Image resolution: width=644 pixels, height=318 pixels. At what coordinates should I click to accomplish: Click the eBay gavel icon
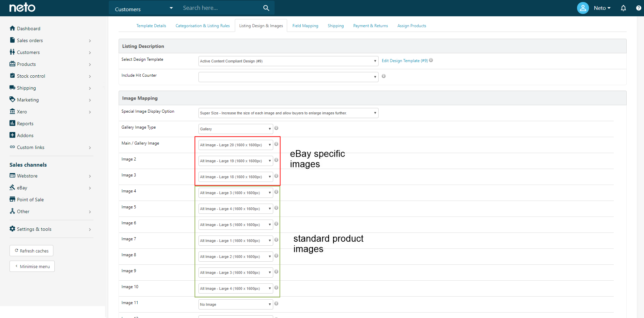[x=13, y=187]
